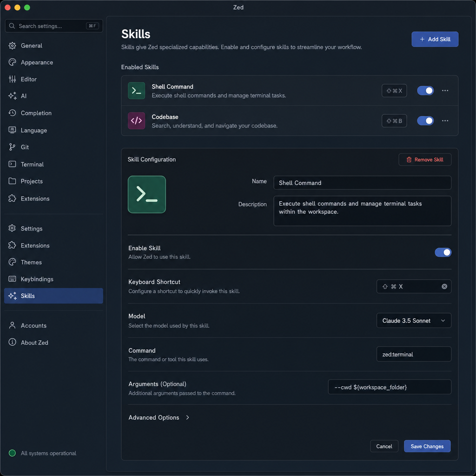Toggle the Codebase skill switch
The width and height of the screenshot is (476, 476).
point(425,120)
